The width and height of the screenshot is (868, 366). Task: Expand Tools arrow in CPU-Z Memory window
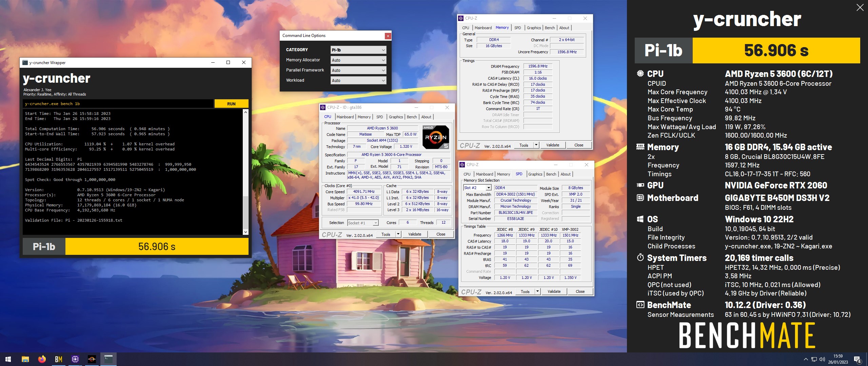536,145
